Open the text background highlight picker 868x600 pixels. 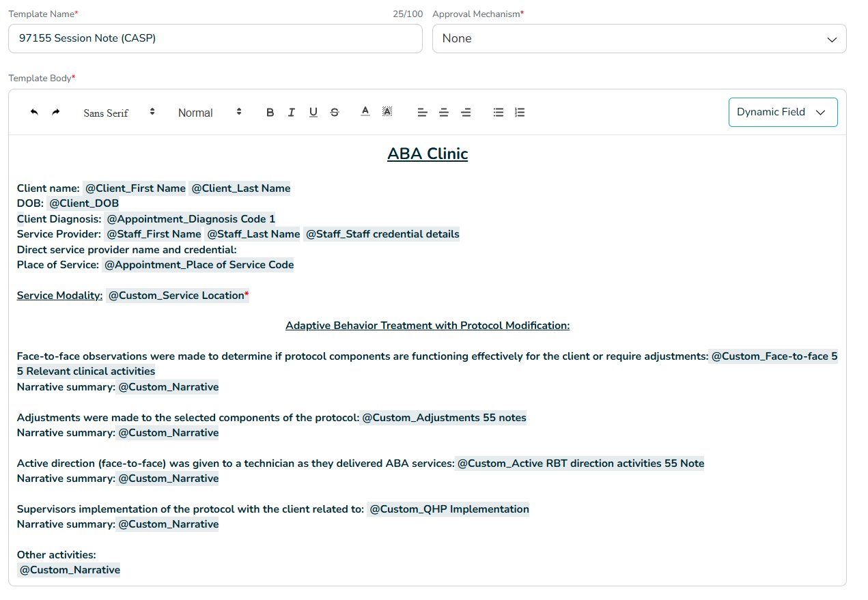(387, 112)
